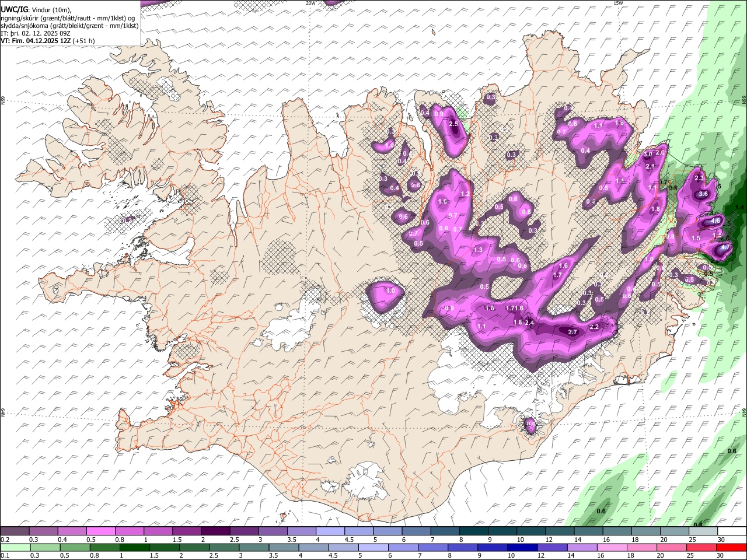This screenshot has height=560, width=747.
Task: Click the '3.6' value on the east coast
Action: point(703,194)
